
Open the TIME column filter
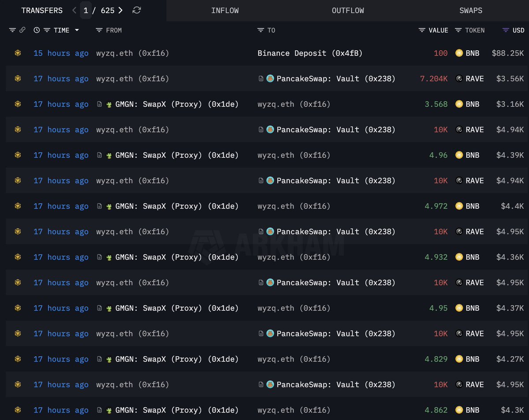(46, 30)
